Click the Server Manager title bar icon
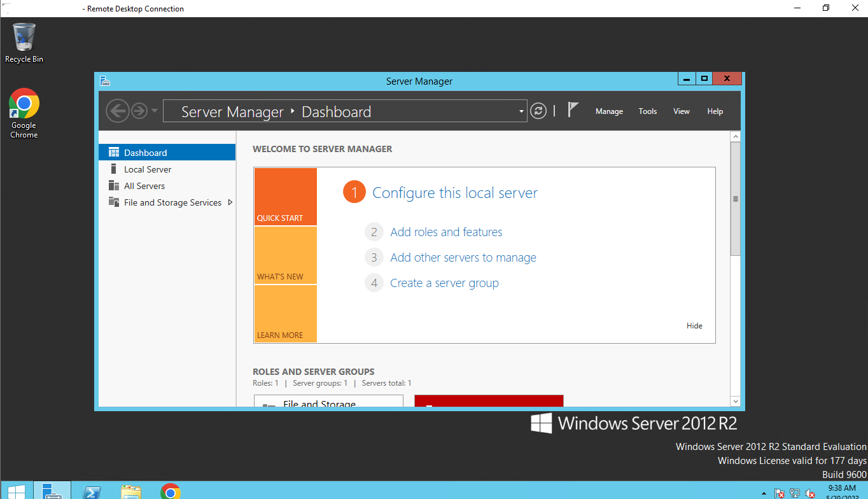868x499 pixels. (105, 81)
